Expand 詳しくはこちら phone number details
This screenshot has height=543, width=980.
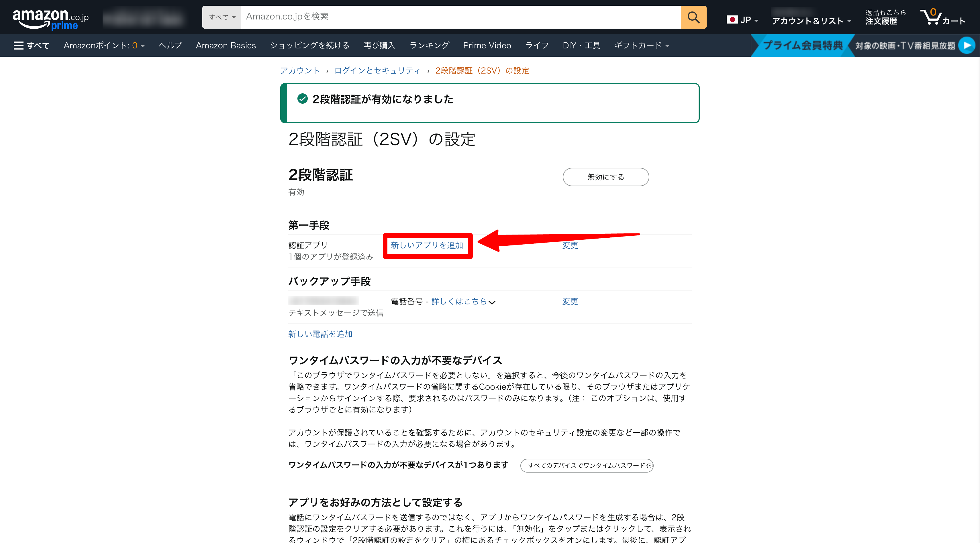tap(463, 302)
